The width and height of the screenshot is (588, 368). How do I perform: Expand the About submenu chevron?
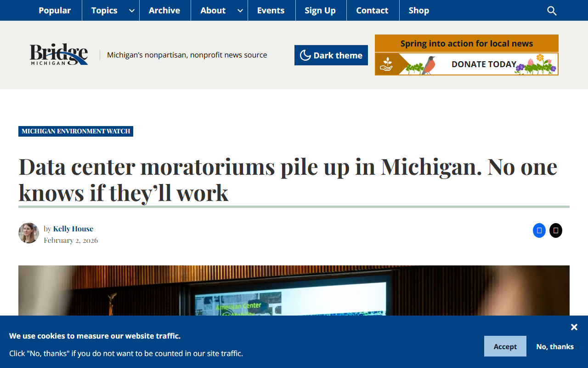240,11
